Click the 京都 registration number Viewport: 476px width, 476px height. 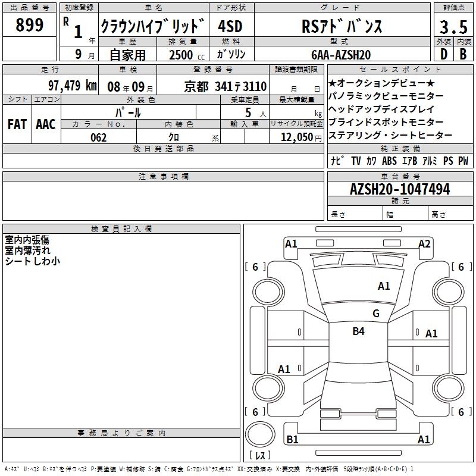226,86
